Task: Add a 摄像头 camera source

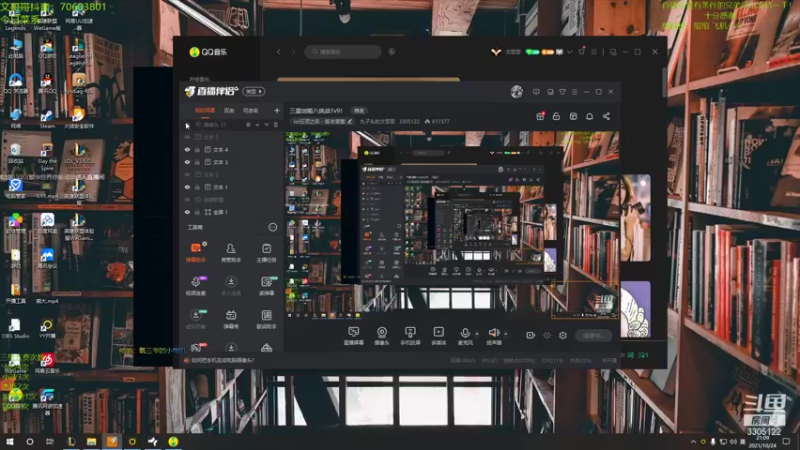Action: click(x=382, y=336)
